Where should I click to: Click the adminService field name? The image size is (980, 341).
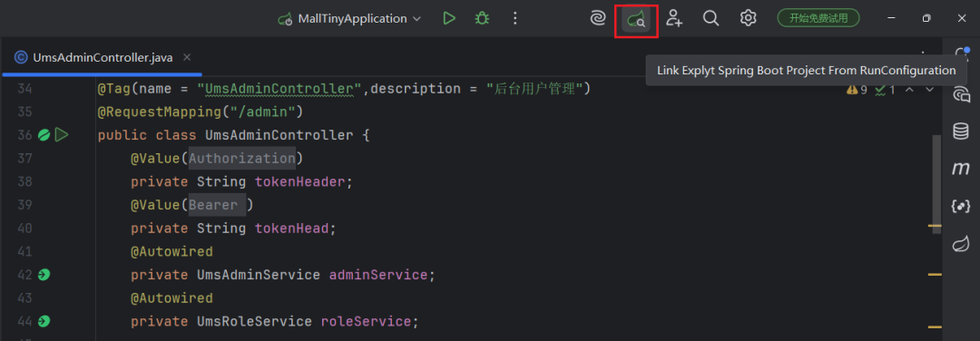pos(378,275)
